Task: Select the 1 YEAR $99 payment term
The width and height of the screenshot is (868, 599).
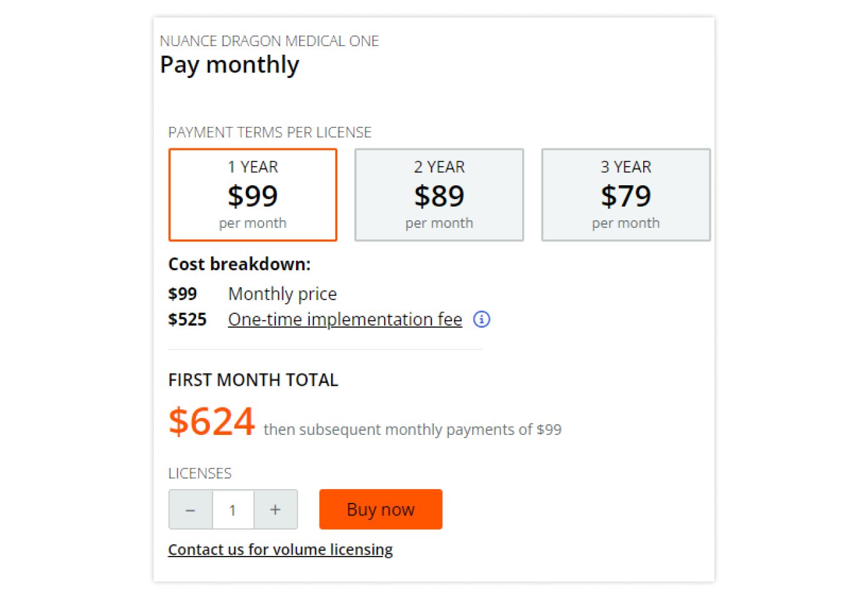Action: click(x=253, y=195)
